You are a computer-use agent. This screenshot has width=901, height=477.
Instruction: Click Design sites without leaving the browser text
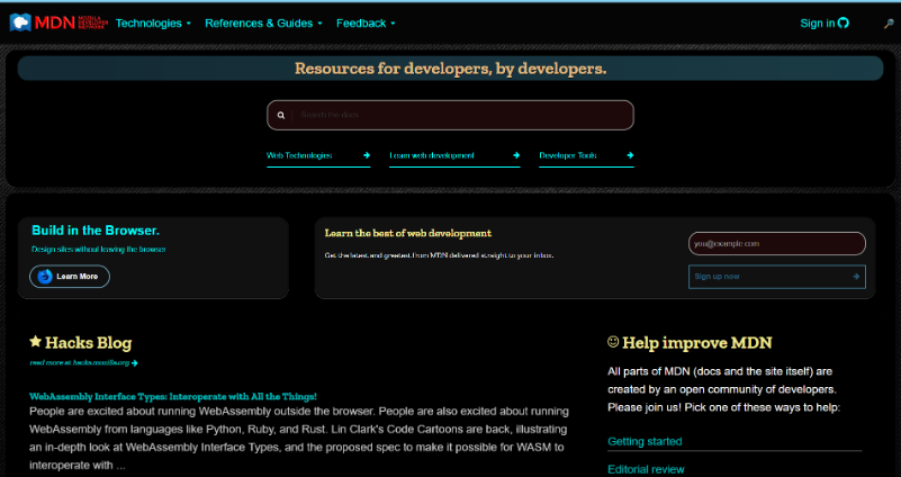tap(98, 249)
